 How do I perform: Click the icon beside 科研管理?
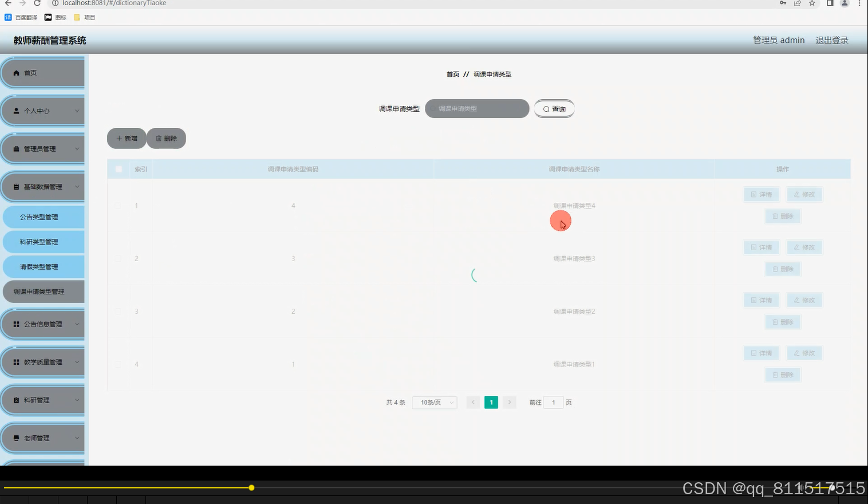(x=17, y=400)
